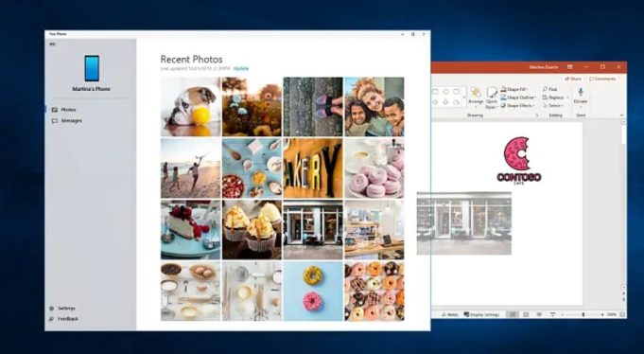Open the Arrange tool in Drawing group
Viewport: 644px width, 354px height.
tap(476, 97)
